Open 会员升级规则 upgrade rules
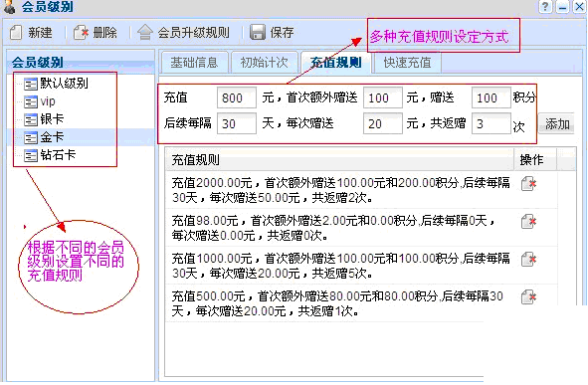The width and height of the screenshot is (588, 385). 183,33
